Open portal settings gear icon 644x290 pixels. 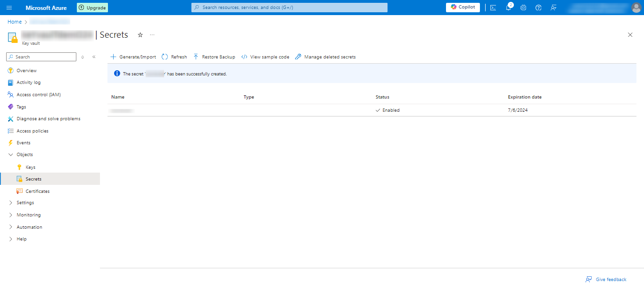(x=523, y=8)
